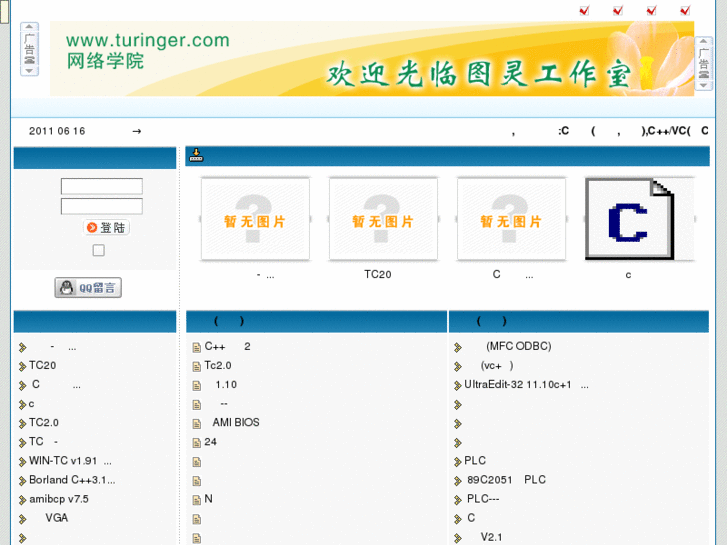Open the QQ留言 message button

[x=88, y=288]
